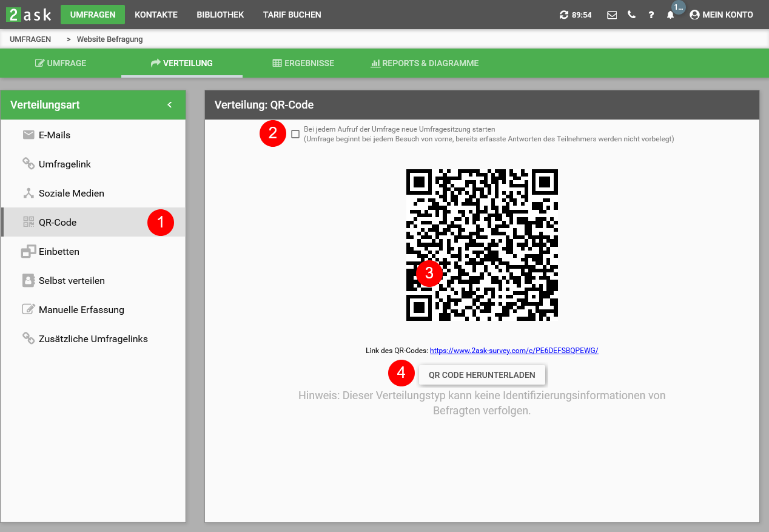Click the E-Mails envelope icon in sidebar

coord(29,135)
